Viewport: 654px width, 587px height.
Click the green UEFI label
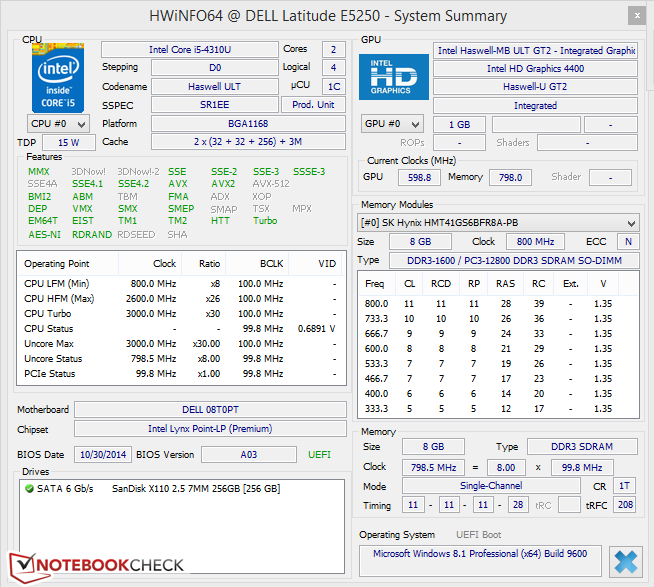pos(319,455)
